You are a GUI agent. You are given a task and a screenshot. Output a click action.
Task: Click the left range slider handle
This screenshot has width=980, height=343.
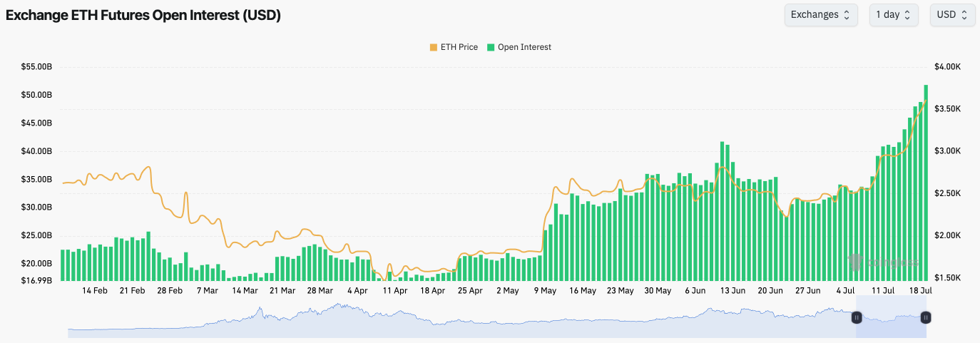pyautogui.click(x=858, y=317)
